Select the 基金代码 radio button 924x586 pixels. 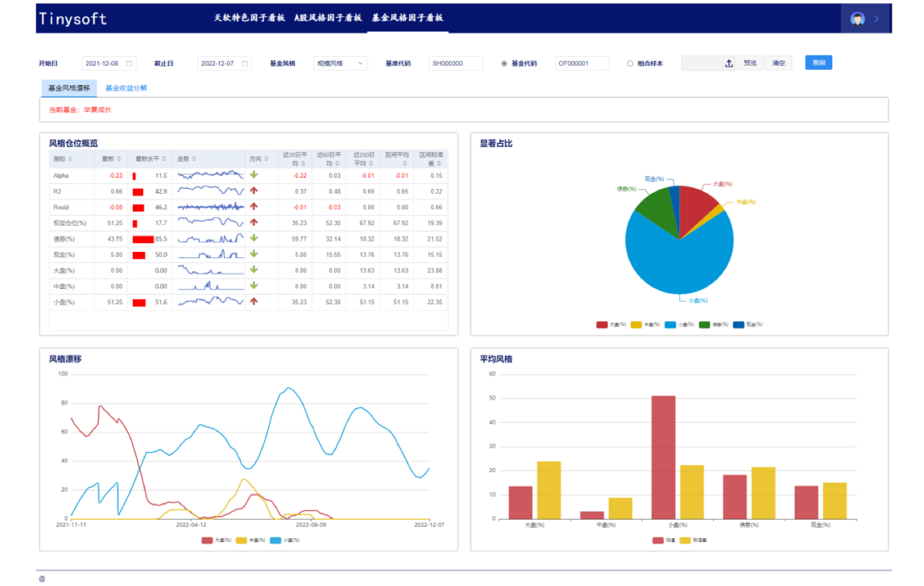coord(504,64)
